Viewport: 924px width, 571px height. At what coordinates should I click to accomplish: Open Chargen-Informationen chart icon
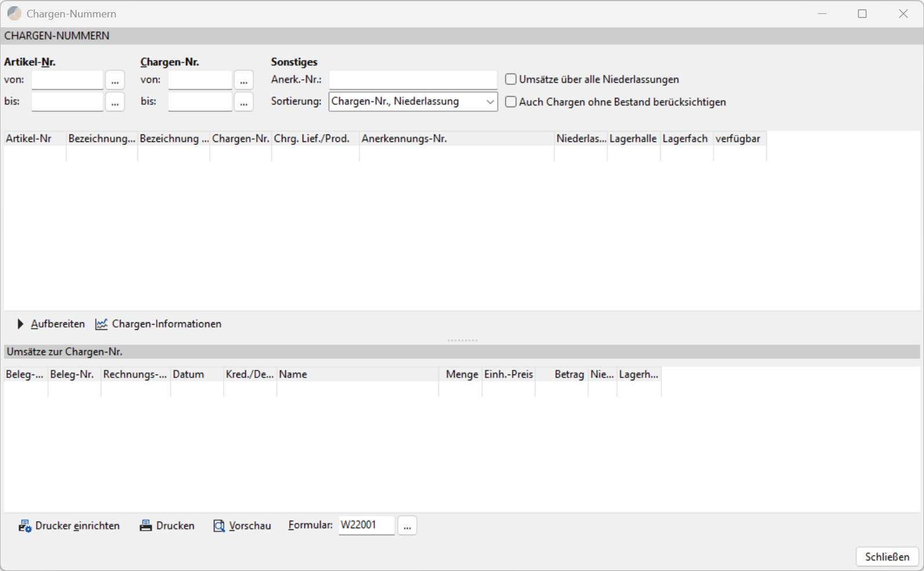click(x=101, y=324)
